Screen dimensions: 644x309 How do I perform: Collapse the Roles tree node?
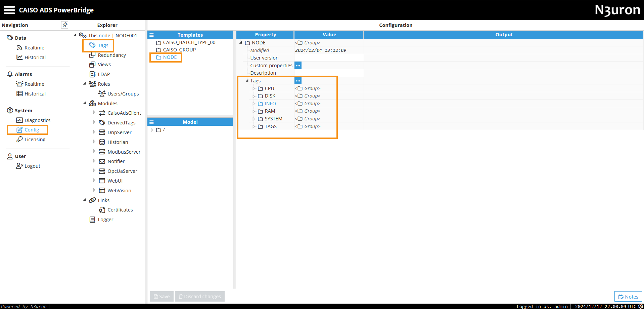[85, 84]
